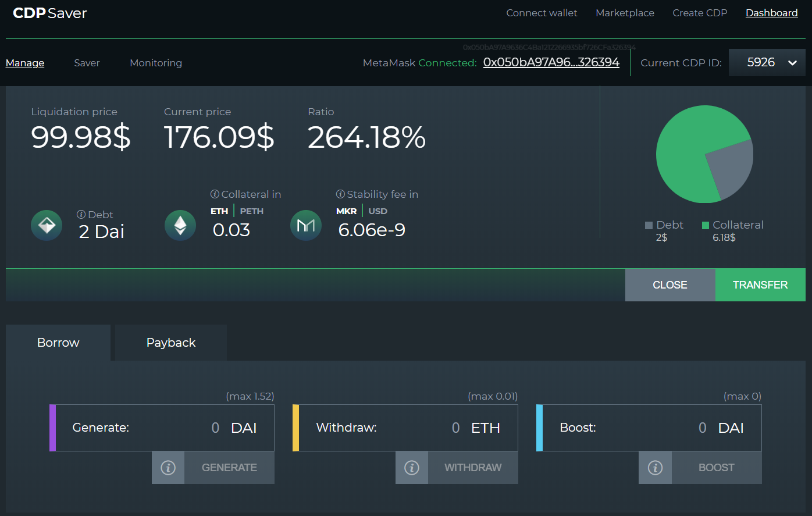Viewport: 812px width, 516px height.
Task: Click info icon left of Withdraw button
Action: 412,468
